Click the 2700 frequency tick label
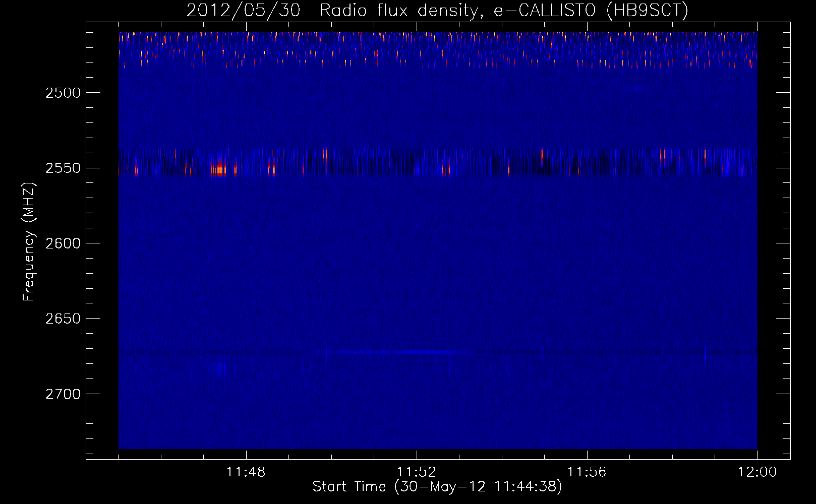Image resolution: width=816 pixels, height=504 pixels. [x=63, y=394]
